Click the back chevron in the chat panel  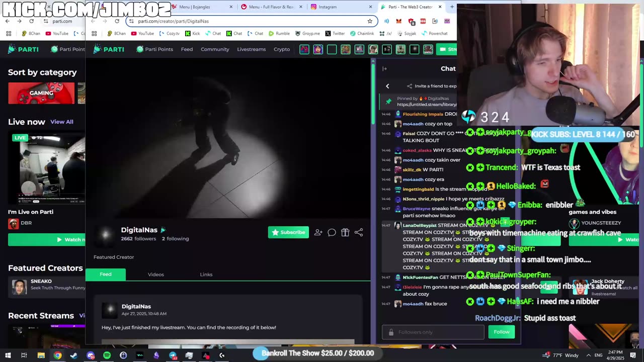387,86
